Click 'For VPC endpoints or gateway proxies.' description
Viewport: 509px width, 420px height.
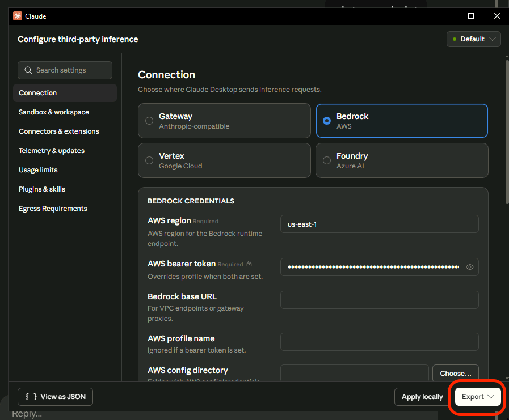pos(196,313)
